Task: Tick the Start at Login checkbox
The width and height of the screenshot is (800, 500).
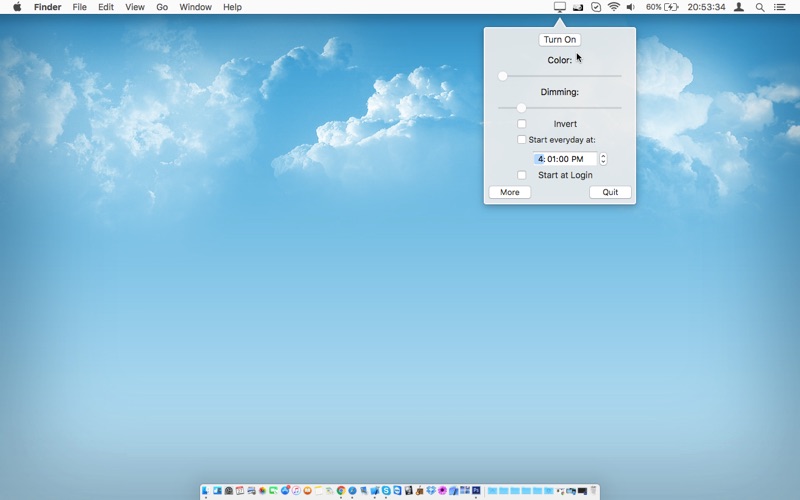Action: click(521, 175)
